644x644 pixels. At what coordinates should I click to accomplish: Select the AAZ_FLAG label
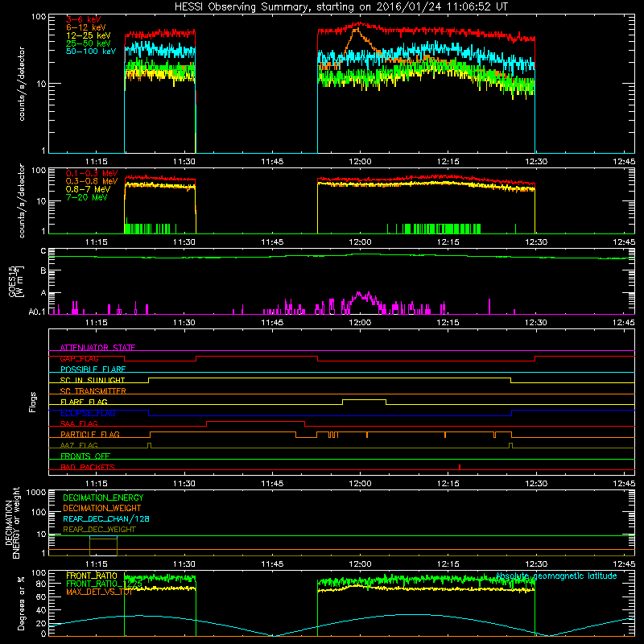[x=79, y=445]
